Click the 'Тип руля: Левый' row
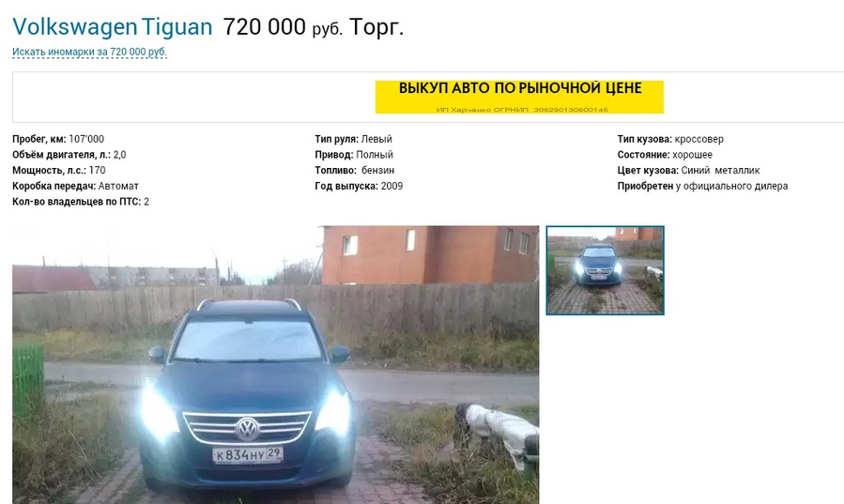 pos(354,139)
